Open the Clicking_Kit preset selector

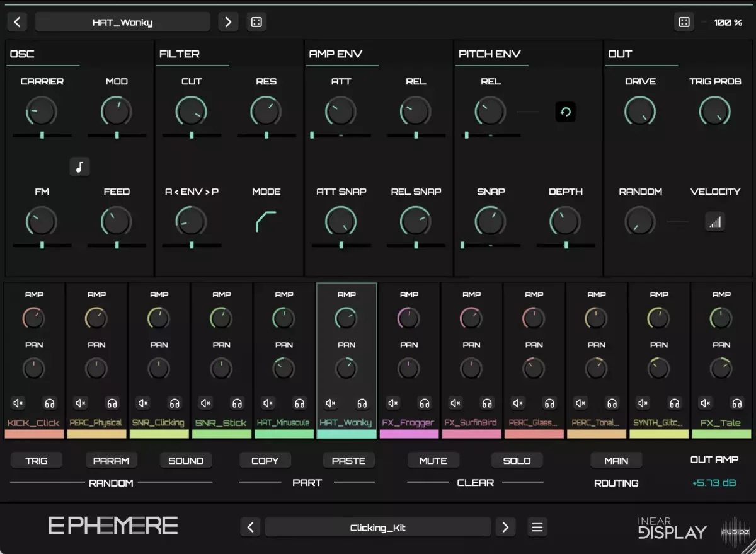coord(377,527)
